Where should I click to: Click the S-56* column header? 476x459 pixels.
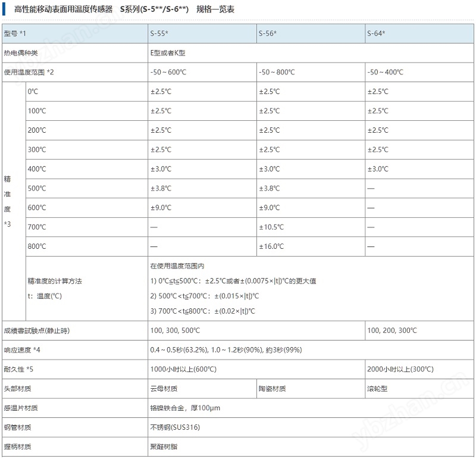tap(311, 33)
